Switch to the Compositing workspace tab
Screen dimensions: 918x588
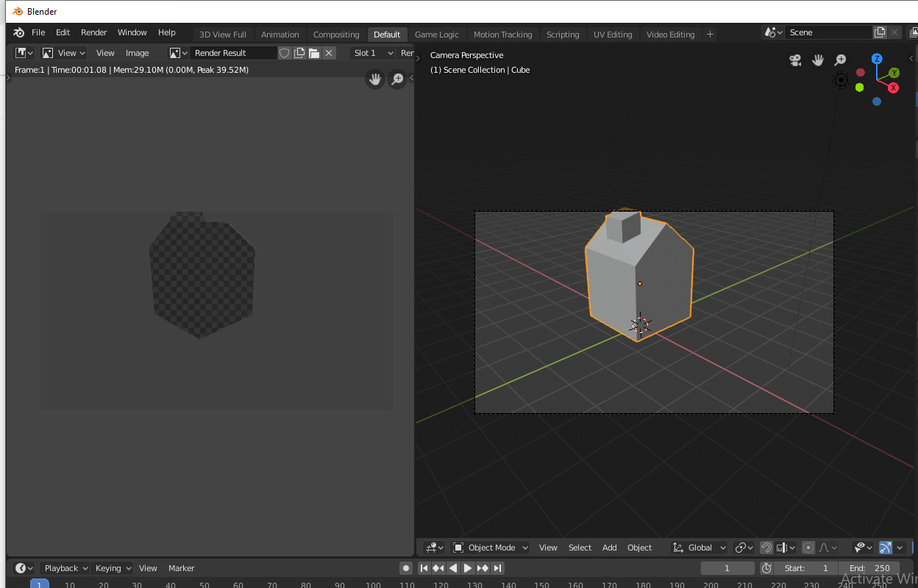click(336, 35)
